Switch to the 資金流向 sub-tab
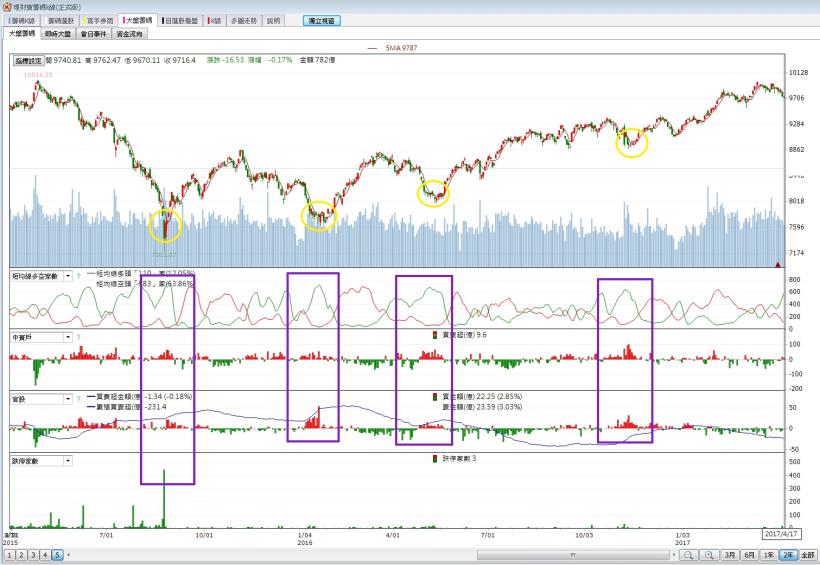Viewport: 820px width, 565px height. (129, 34)
